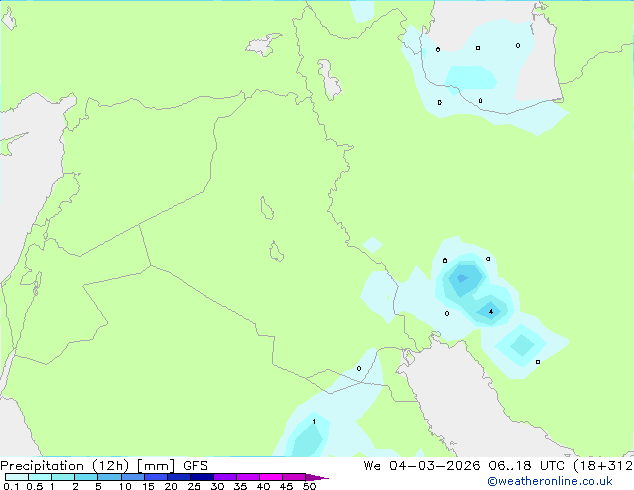Select the 1–2 mm legend swatch
Screen dimensions: 634x490
pyautogui.click(x=63, y=477)
